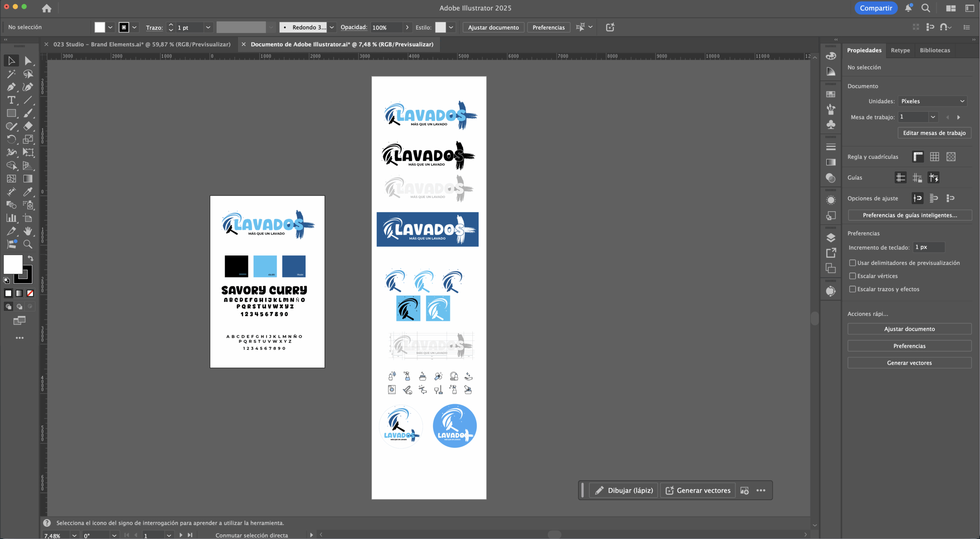Viewport: 980px width, 539px height.
Task: Select the Rotate tool
Action: [x=11, y=139]
